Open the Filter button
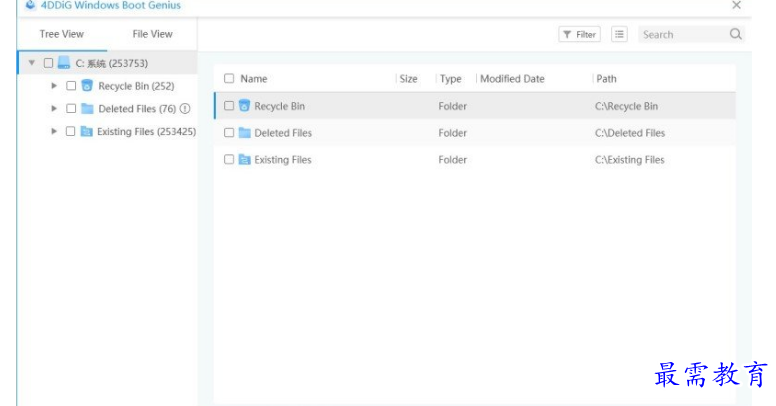The height and width of the screenshot is (406, 776). pos(580,34)
